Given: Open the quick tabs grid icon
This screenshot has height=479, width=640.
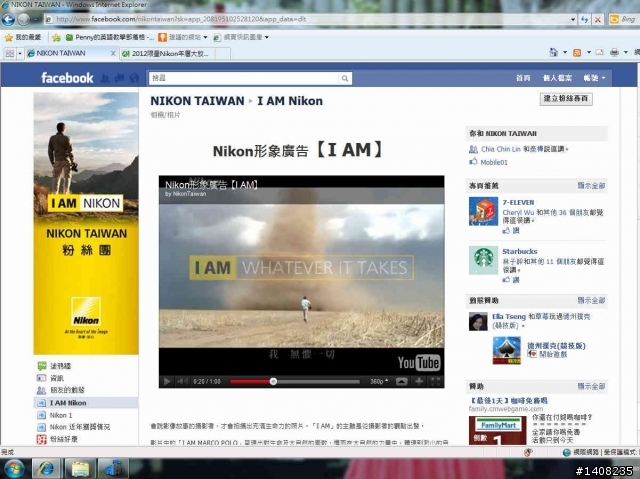Looking at the screenshot, I should coord(10,53).
